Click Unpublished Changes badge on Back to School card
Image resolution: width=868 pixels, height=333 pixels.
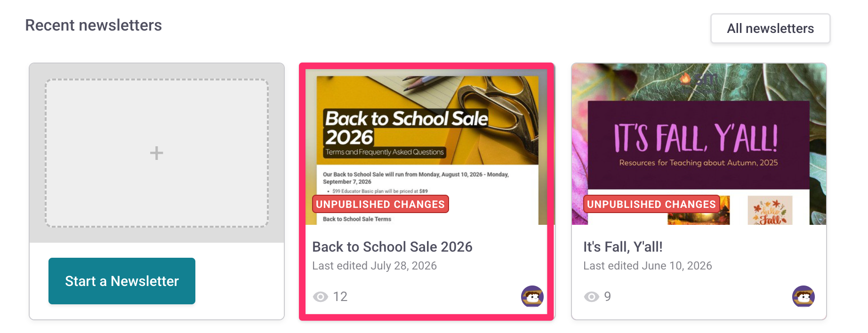click(x=380, y=204)
